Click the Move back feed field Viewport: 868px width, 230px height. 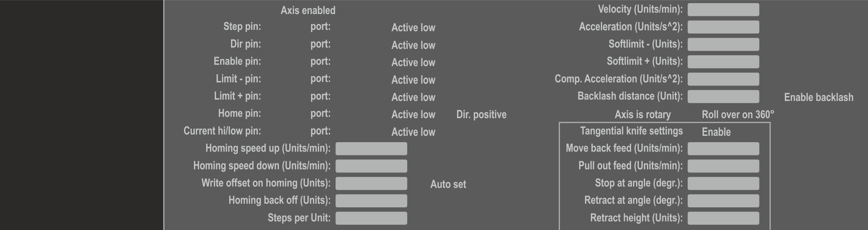[x=723, y=149]
